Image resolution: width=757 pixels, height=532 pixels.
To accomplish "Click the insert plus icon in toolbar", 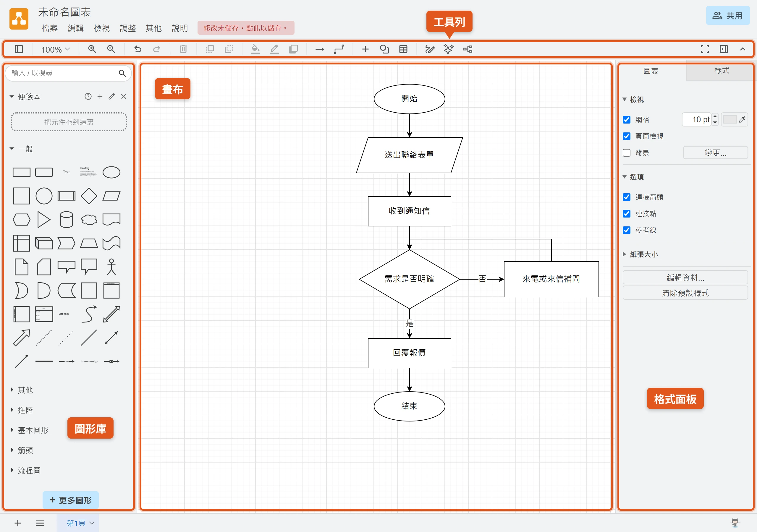I will [x=365, y=49].
